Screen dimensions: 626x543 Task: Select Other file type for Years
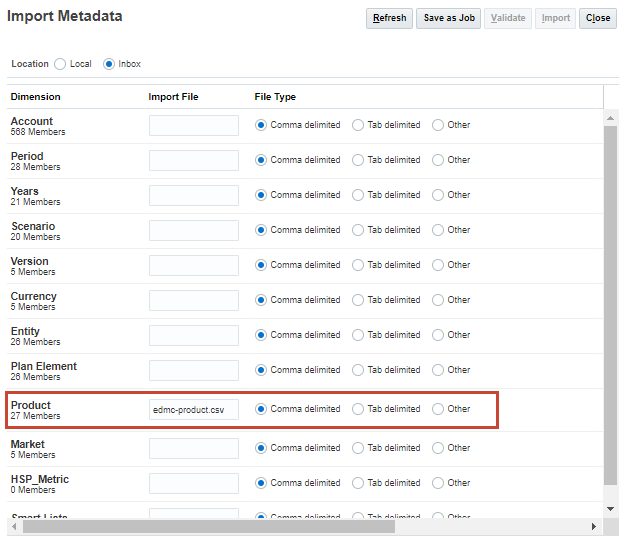click(438, 195)
